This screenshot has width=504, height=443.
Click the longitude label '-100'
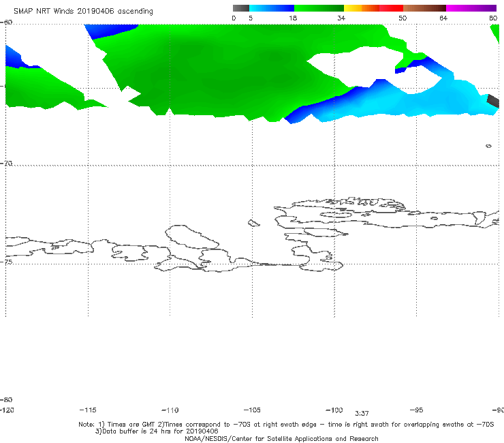(334, 410)
